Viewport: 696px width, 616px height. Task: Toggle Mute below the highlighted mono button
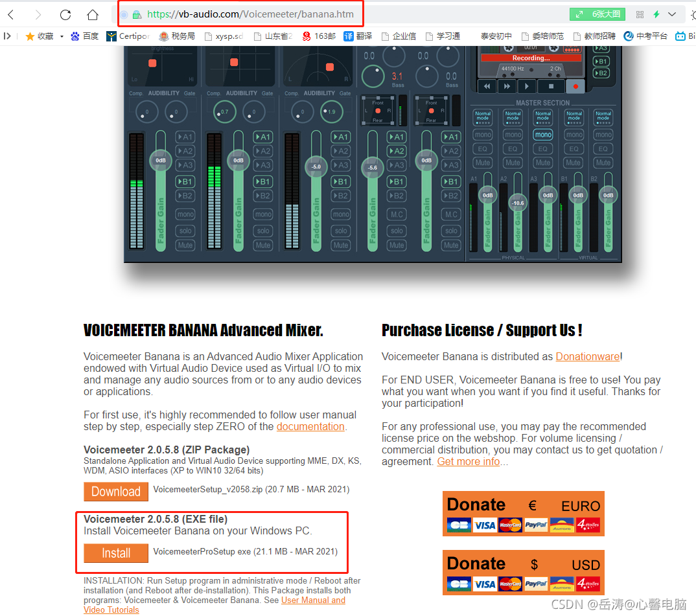543,163
